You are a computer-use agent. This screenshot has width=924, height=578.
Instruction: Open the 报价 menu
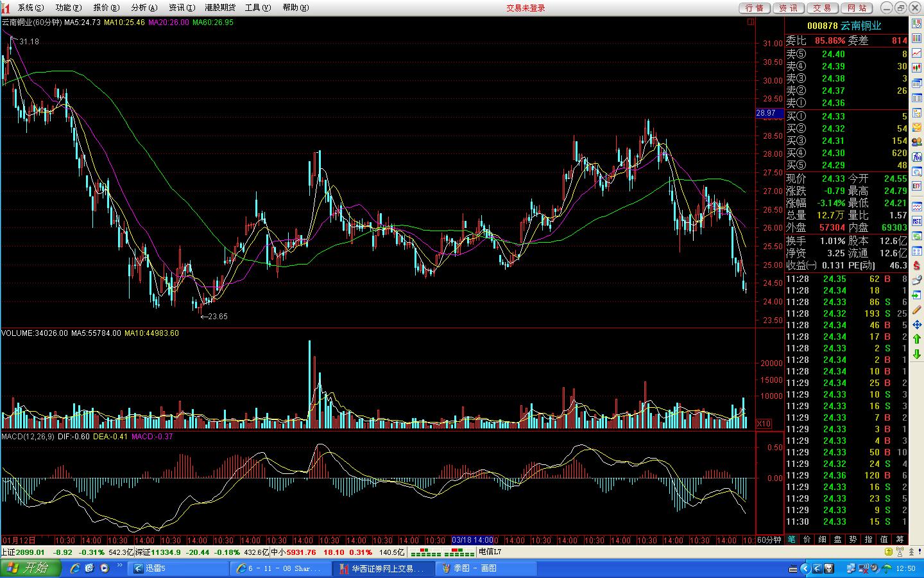[106, 8]
